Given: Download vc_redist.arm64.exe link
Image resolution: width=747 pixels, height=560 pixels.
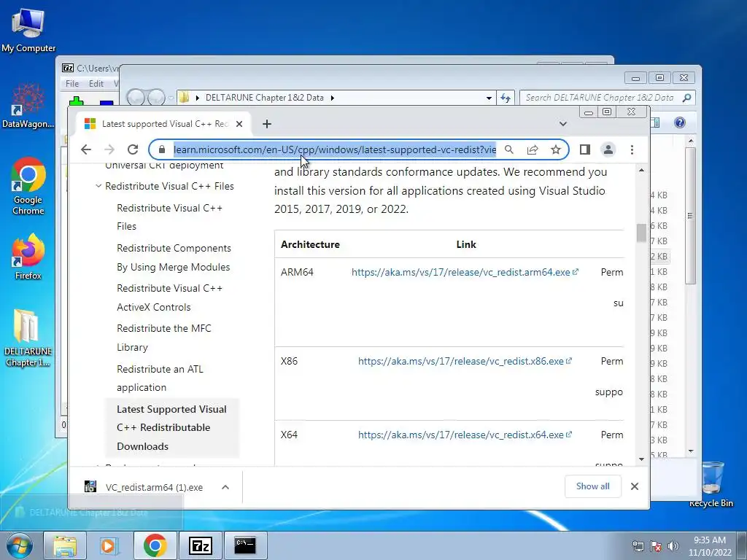Looking at the screenshot, I should tap(465, 272).
